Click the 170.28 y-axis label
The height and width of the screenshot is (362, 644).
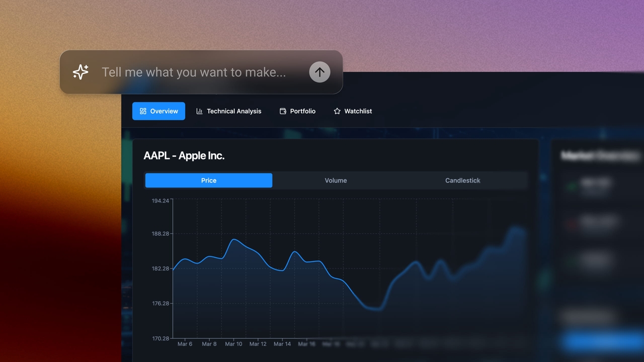[x=160, y=338]
